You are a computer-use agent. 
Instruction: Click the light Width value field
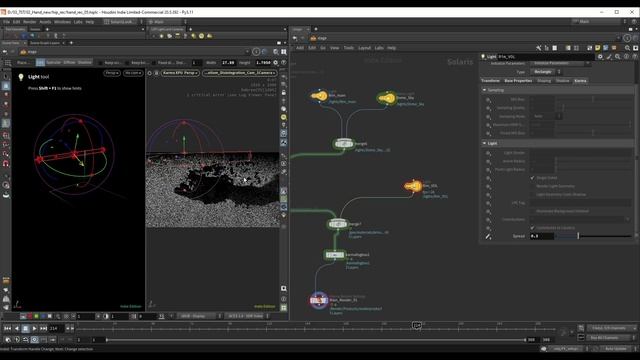pos(228,63)
